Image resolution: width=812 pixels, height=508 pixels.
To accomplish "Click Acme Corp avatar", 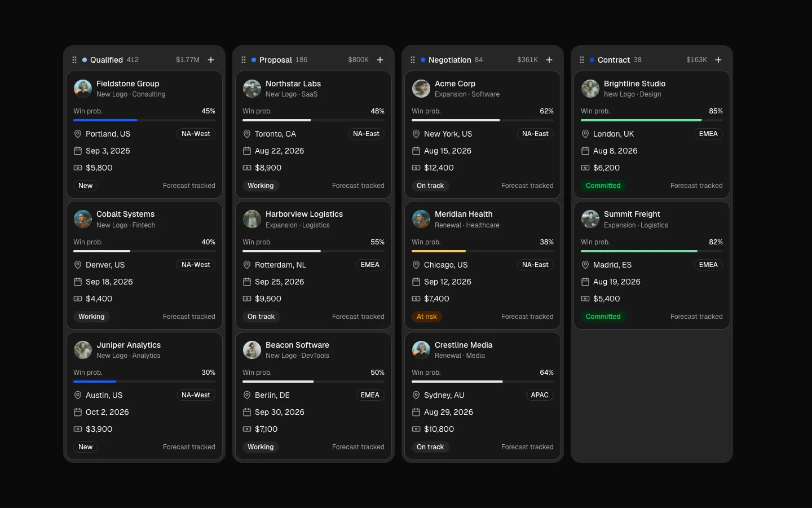I will [x=421, y=89].
